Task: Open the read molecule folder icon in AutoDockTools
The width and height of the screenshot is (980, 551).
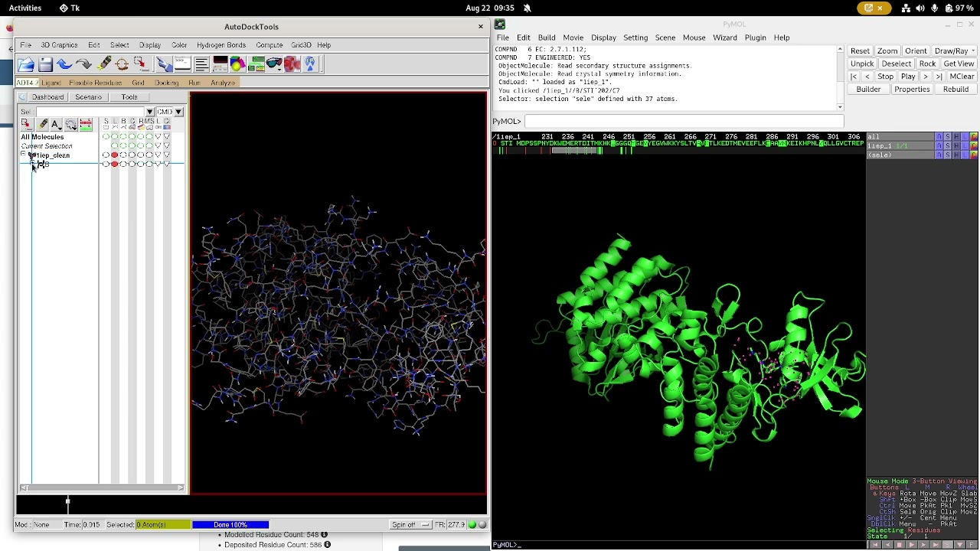Action: [26, 64]
